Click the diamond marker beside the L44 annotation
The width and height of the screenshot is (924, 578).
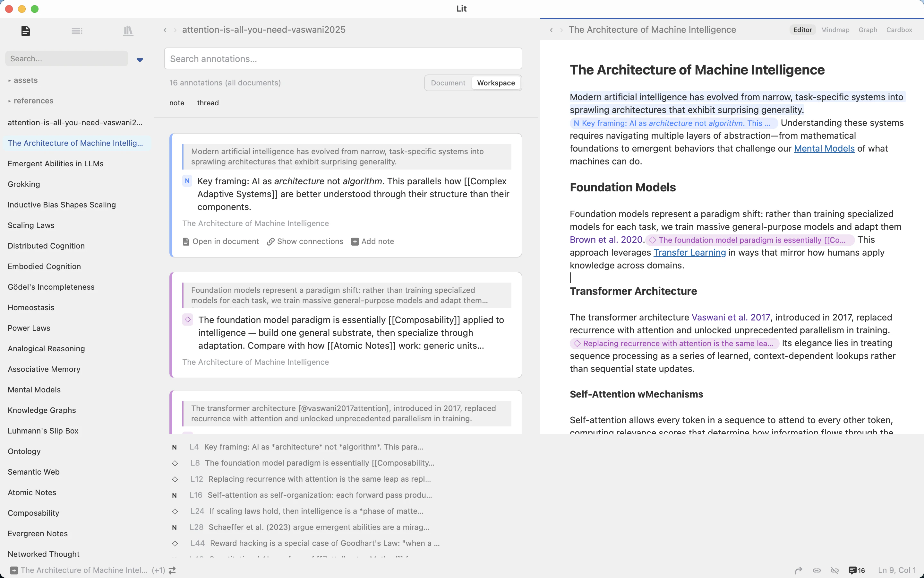point(175,544)
